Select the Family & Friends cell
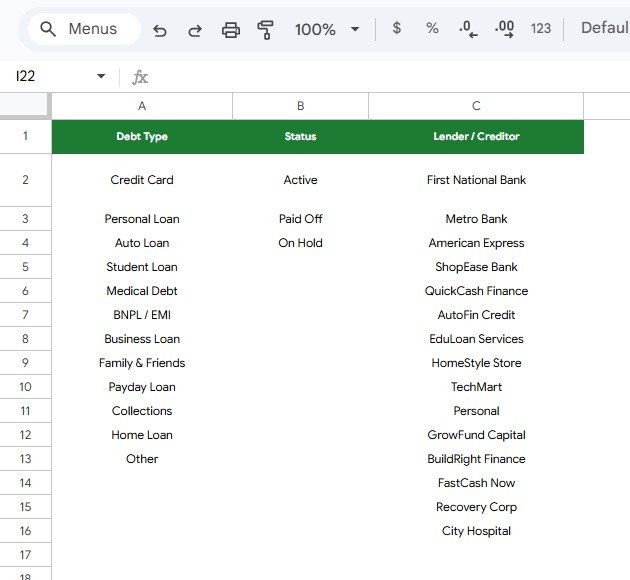Viewport: 630px width, 580px height. [x=142, y=363]
